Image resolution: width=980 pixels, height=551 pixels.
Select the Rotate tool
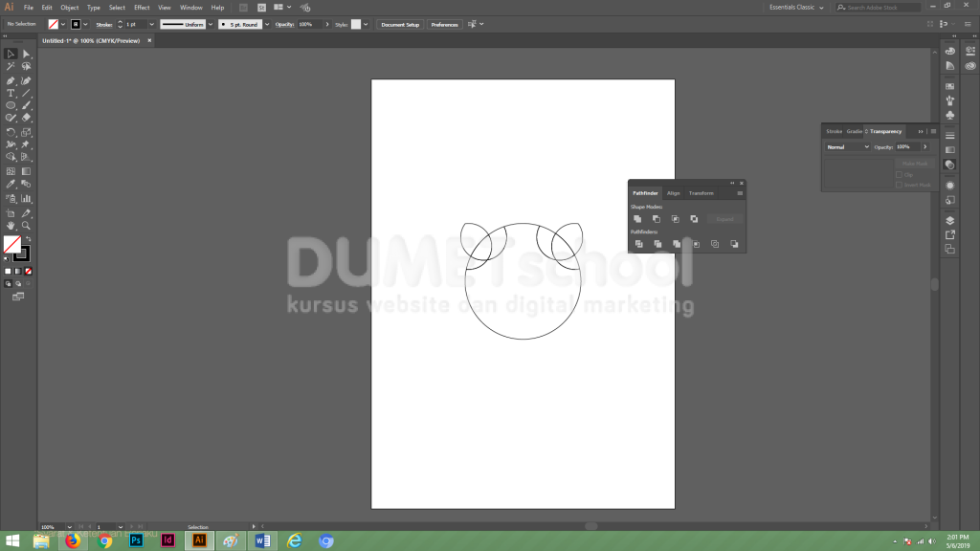coord(11,132)
